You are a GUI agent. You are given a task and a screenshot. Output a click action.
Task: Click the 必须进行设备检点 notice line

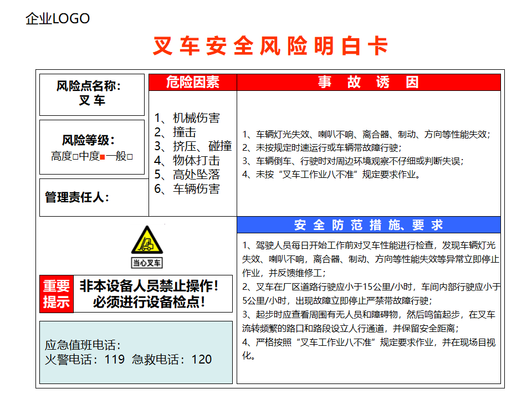point(149,302)
